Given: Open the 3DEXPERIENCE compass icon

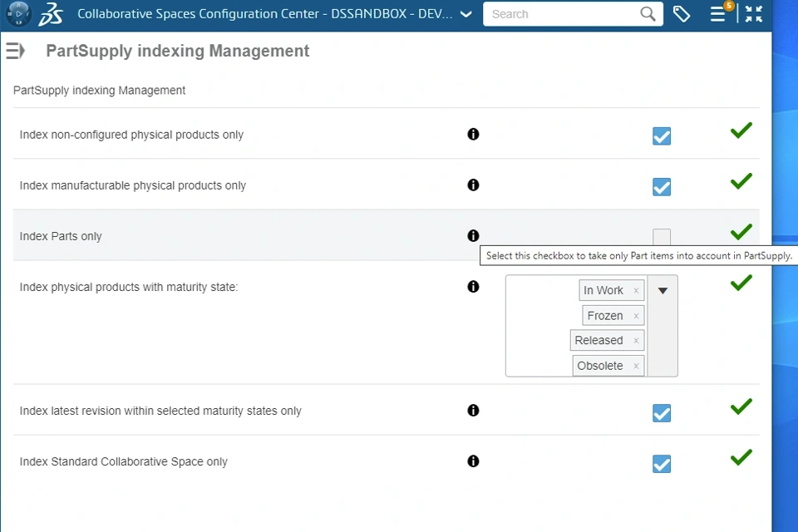Looking at the screenshot, I should click(x=18, y=14).
